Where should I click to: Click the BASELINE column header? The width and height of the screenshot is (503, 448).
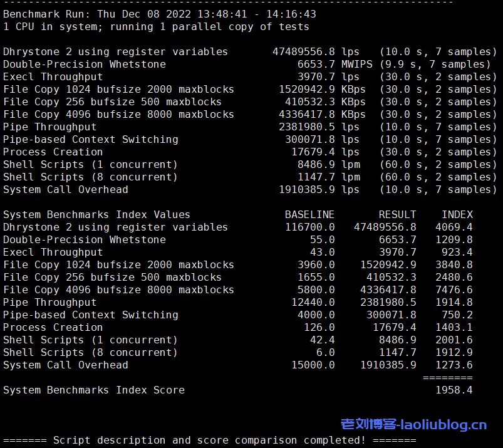point(309,214)
